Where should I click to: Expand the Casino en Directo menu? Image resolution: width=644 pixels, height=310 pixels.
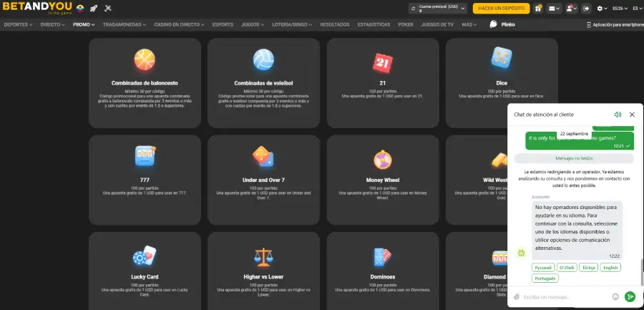point(179,24)
